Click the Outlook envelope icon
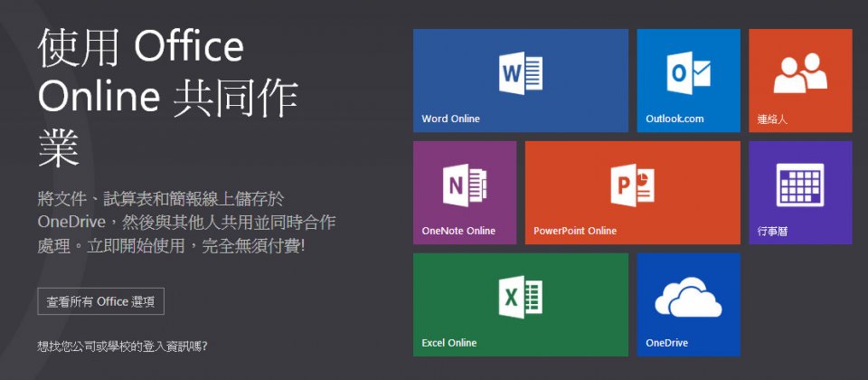The image size is (868, 380). click(x=688, y=73)
